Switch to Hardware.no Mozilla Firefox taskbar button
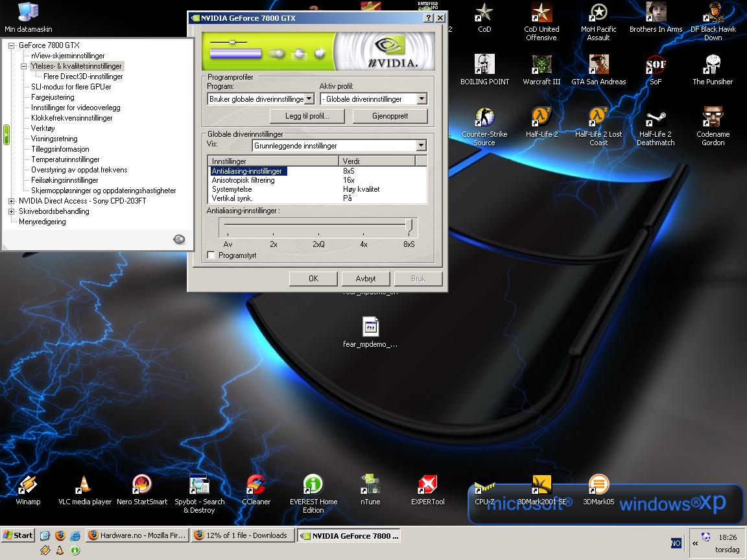747x560 pixels. 137,535
